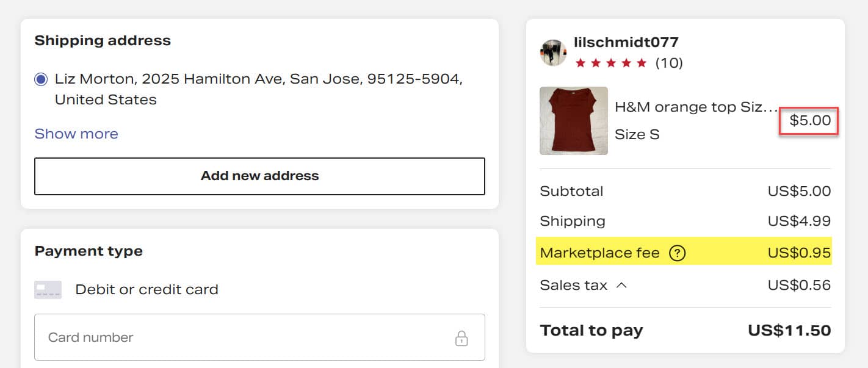Collapse the Sales tax chevron
This screenshot has width=868, height=368.
click(x=621, y=285)
